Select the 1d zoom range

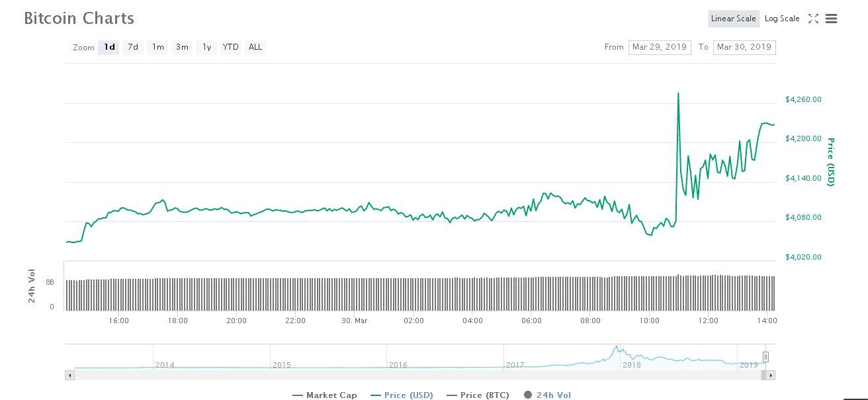109,47
